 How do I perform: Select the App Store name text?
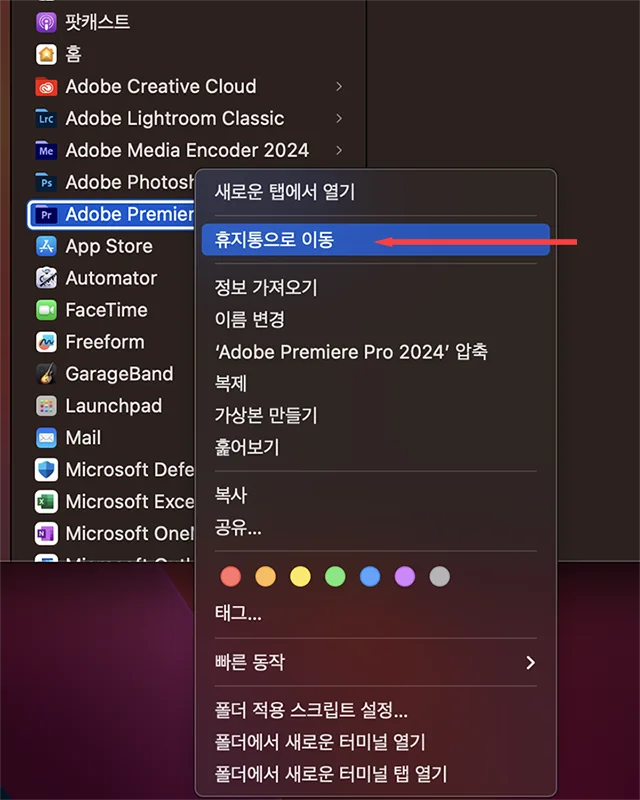click(x=109, y=246)
